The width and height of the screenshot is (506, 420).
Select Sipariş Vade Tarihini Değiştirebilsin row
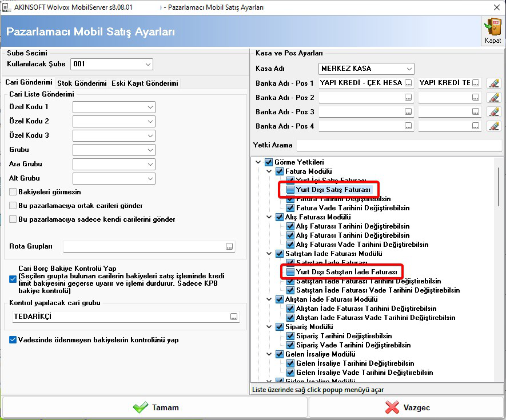pyautogui.click(x=353, y=345)
